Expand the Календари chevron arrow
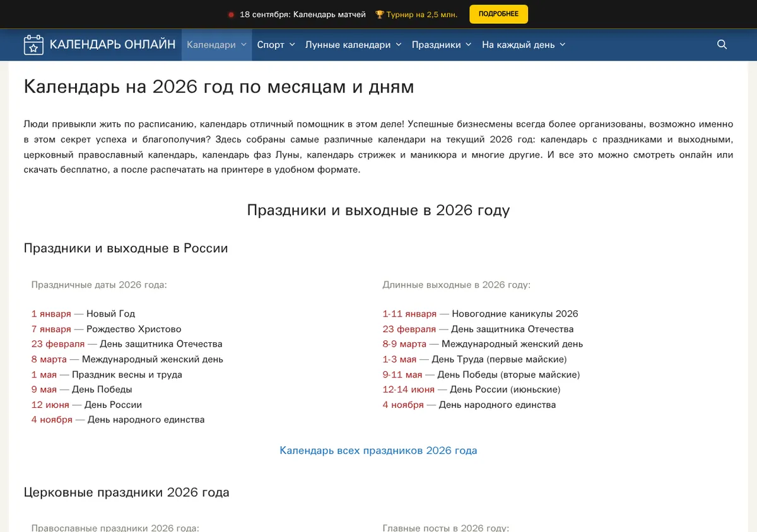 [244, 45]
